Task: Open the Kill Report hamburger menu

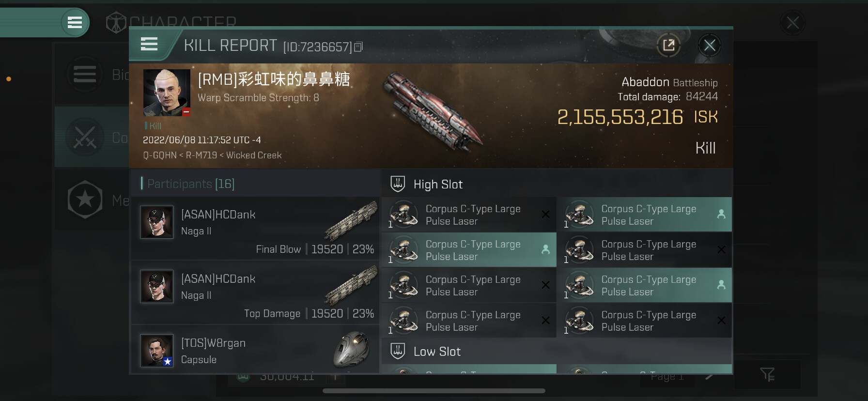Action: click(x=149, y=44)
